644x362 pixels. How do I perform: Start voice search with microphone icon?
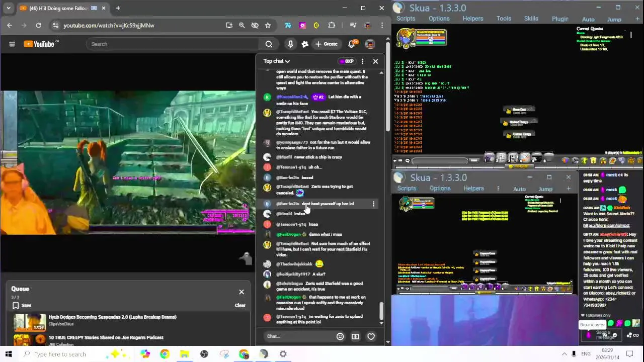point(290,44)
